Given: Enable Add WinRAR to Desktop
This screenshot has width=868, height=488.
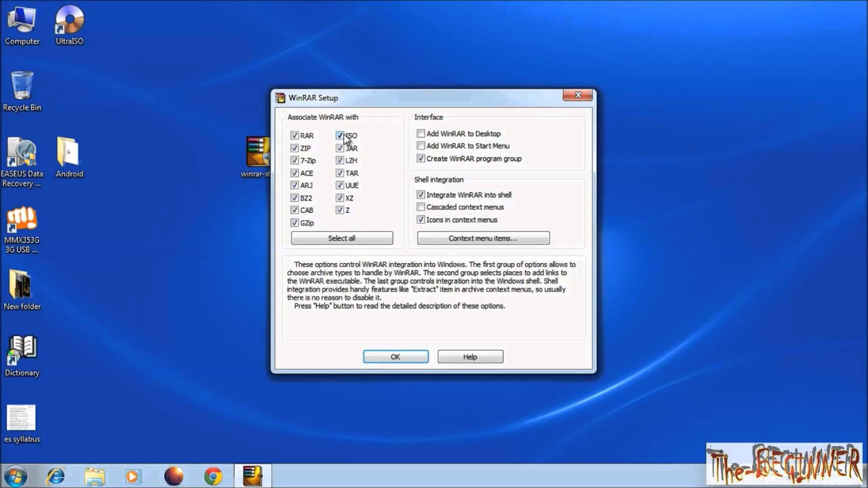Looking at the screenshot, I should (421, 134).
